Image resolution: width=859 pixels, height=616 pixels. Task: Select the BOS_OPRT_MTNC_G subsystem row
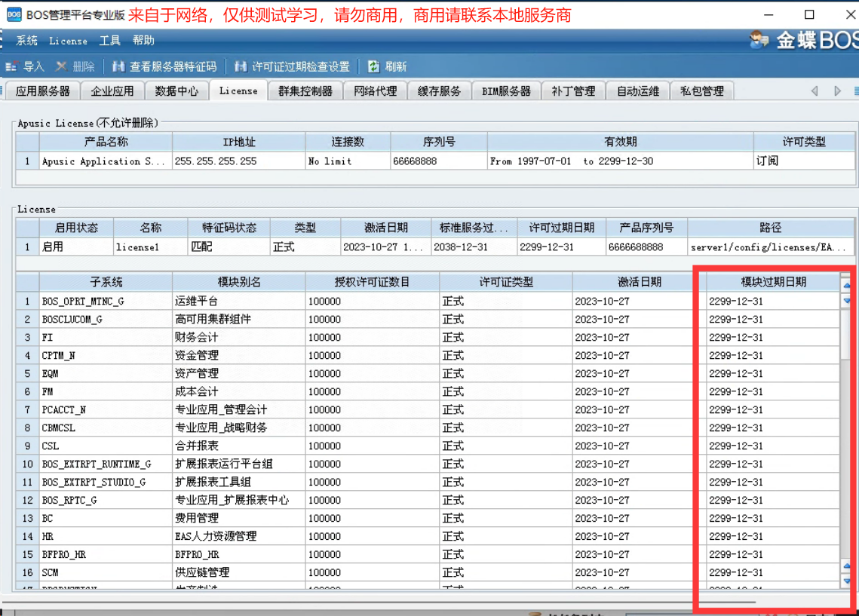point(106,301)
